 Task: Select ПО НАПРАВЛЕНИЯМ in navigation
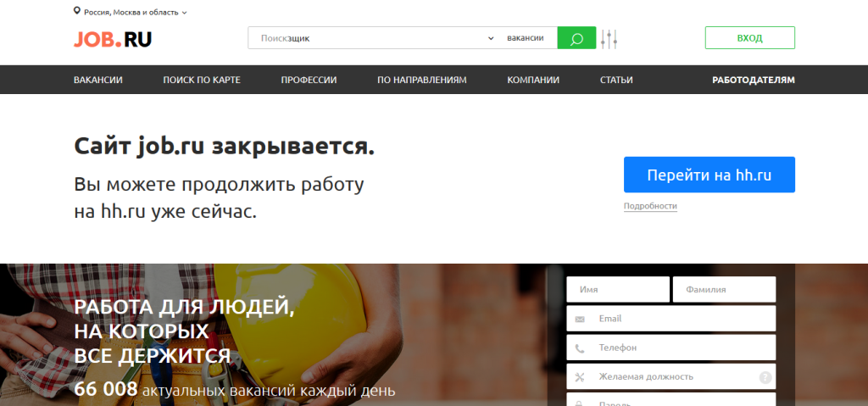(422, 80)
